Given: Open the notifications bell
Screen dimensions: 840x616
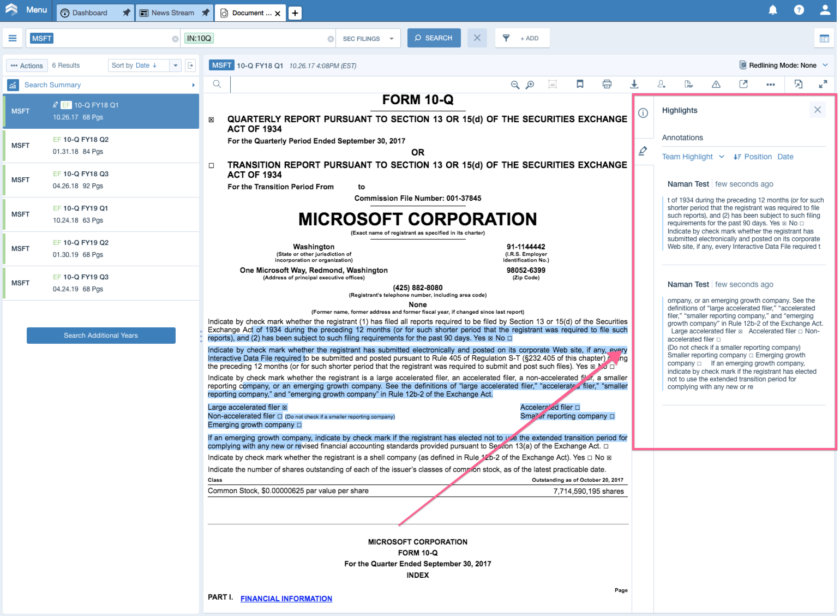Looking at the screenshot, I should point(773,10).
